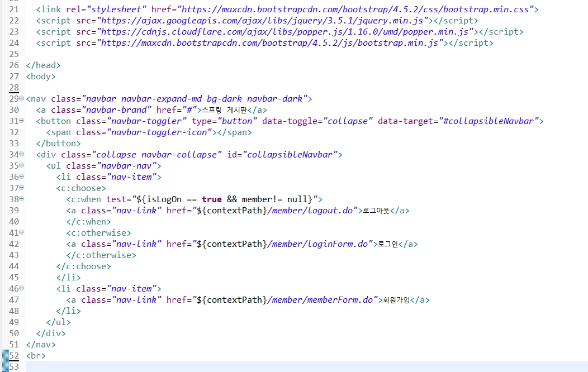Click the 로그인 link text

tap(388, 244)
